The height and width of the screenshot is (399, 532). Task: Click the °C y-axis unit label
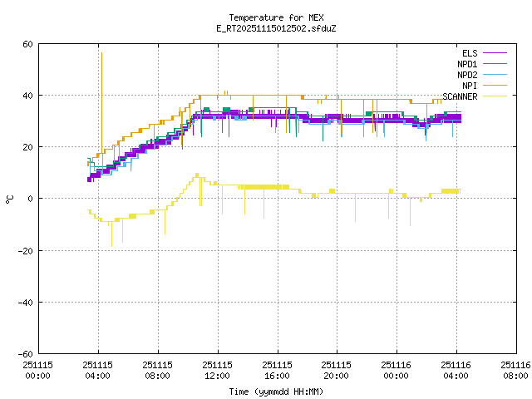(9, 199)
